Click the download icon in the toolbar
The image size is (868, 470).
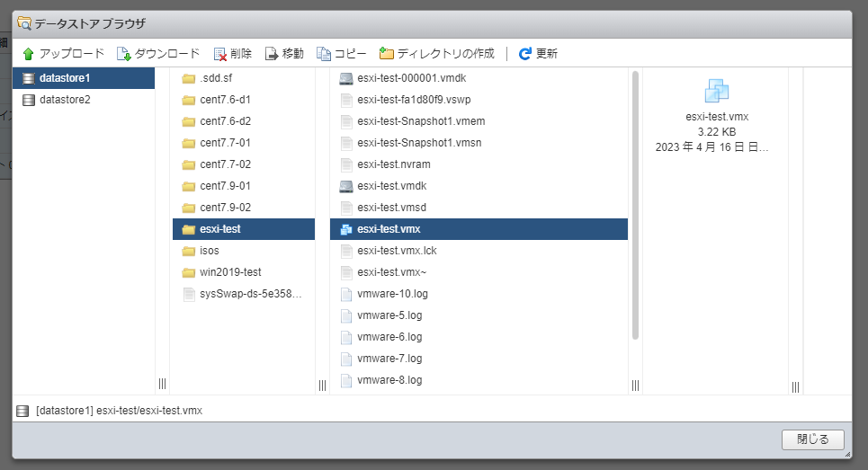click(123, 54)
